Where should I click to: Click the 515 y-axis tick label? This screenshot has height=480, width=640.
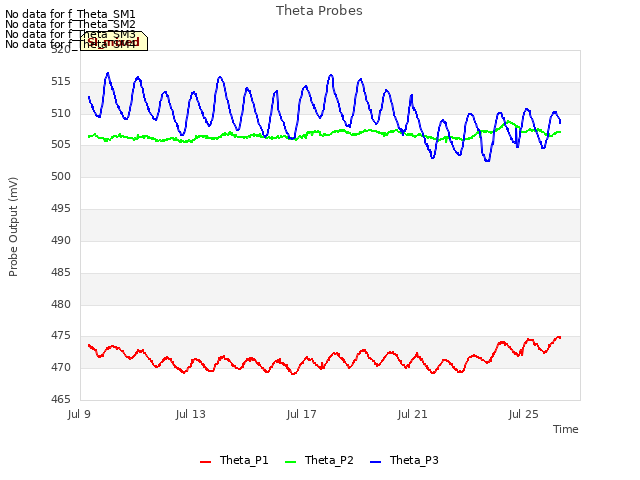(x=61, y=82)
